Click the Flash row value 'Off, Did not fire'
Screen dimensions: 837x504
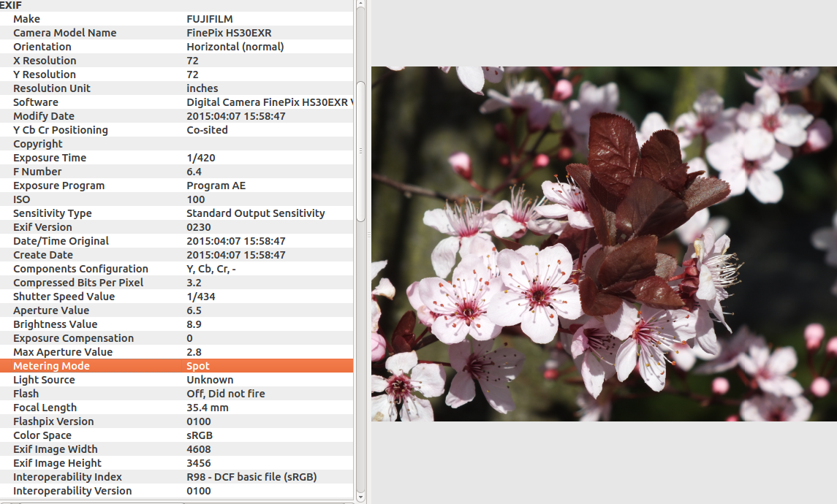[225, 394]
